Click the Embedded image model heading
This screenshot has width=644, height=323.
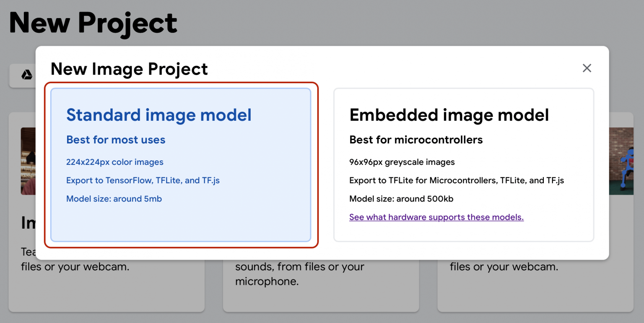coord(449,115)
